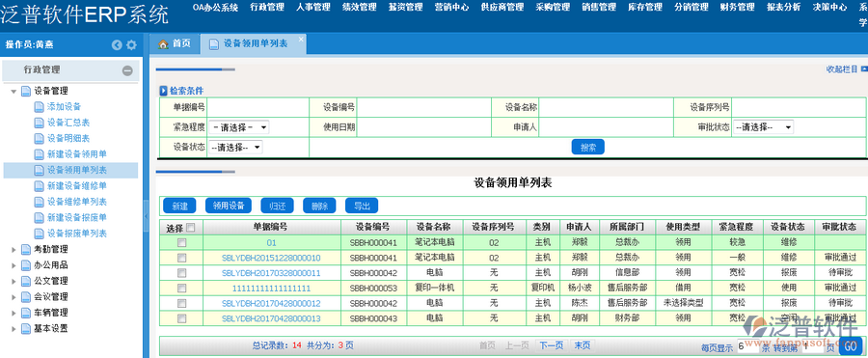
Task: Check the checkbox for 复印一体机 row
Action: (x=181, y=289)
